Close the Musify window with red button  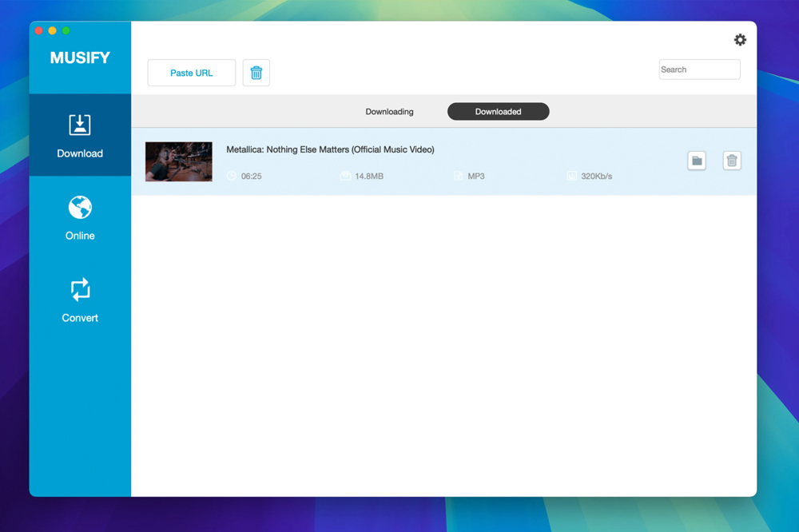[38, 30]
